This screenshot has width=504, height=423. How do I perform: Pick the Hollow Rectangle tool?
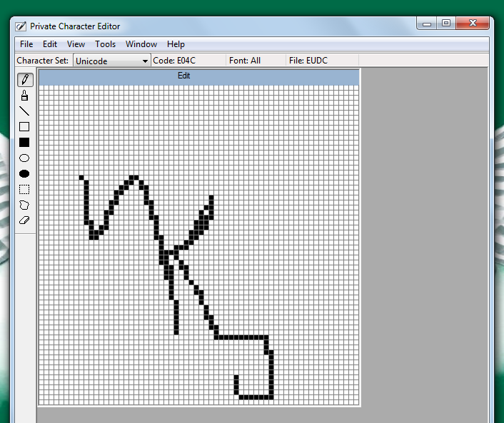pos(24,126)
